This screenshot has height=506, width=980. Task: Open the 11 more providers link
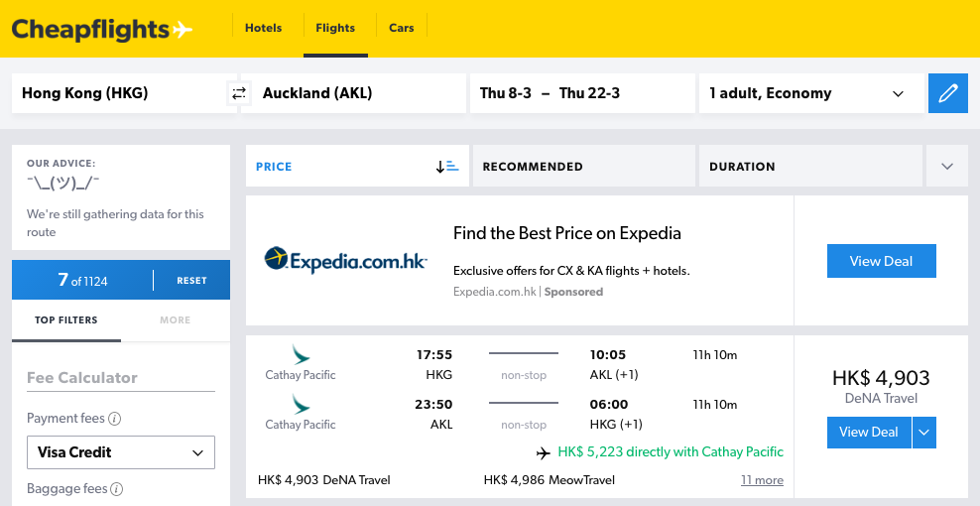pos(762,480)
